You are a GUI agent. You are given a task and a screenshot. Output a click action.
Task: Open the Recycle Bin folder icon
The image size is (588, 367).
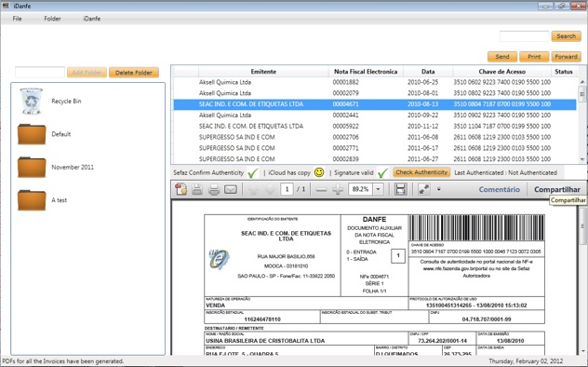point(31,101)
